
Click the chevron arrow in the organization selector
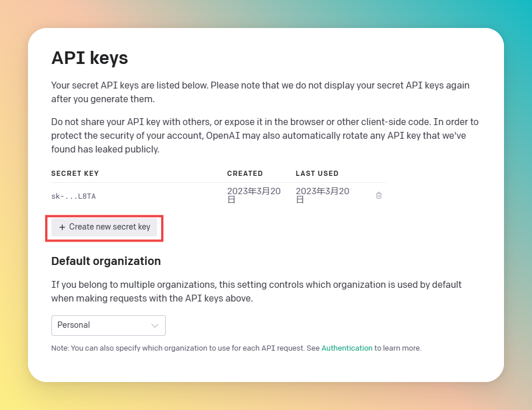click(x=154, y=325)
